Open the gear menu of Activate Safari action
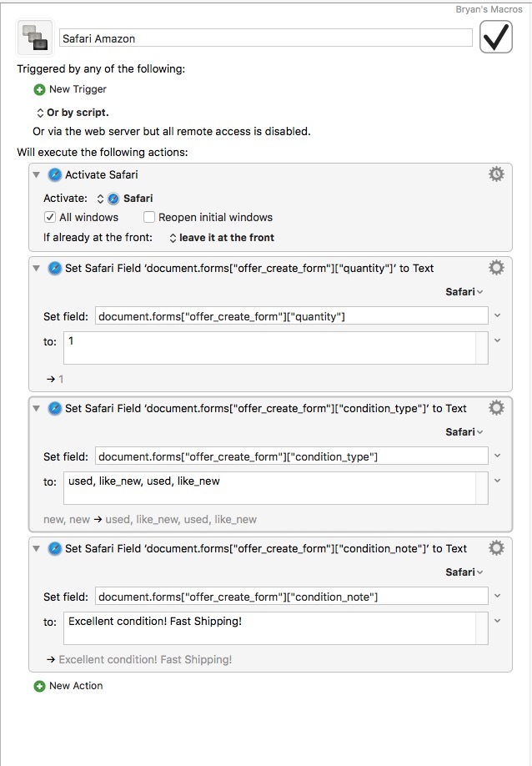 coord(496,174)
